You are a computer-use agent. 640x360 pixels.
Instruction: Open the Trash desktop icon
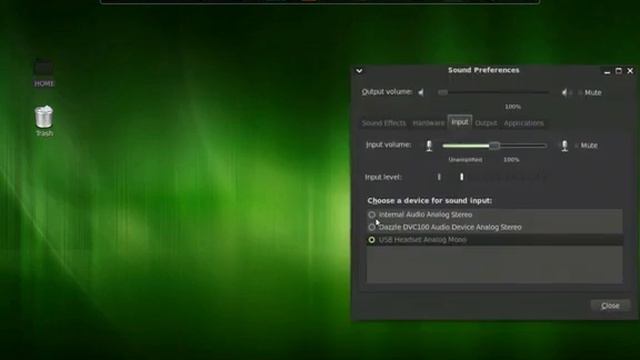44,121
